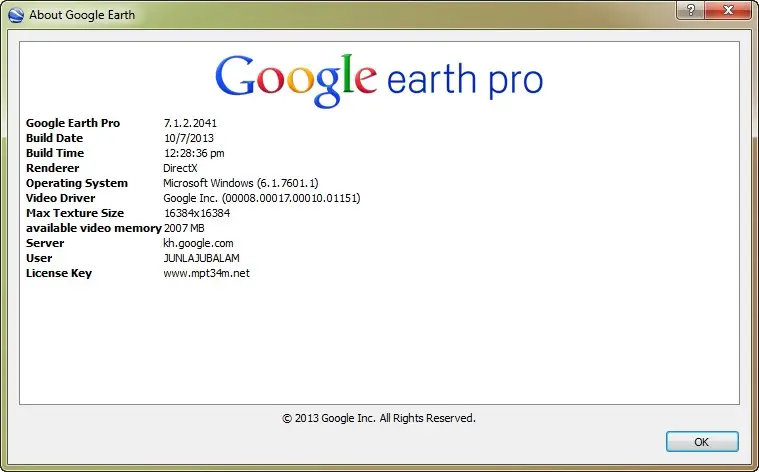Close the About Google Earth dialog
The height and width of the screenshot is (472, 759).
point(728,10)
